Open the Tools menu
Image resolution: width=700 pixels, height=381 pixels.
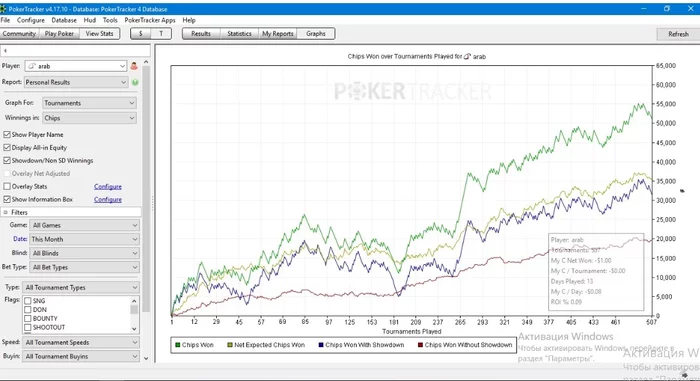pyautogui.click(x=110, y=20)
